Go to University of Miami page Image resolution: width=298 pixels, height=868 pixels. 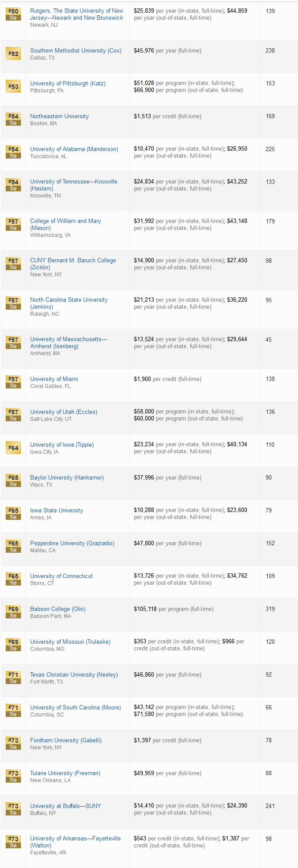[x=54, y=379]
